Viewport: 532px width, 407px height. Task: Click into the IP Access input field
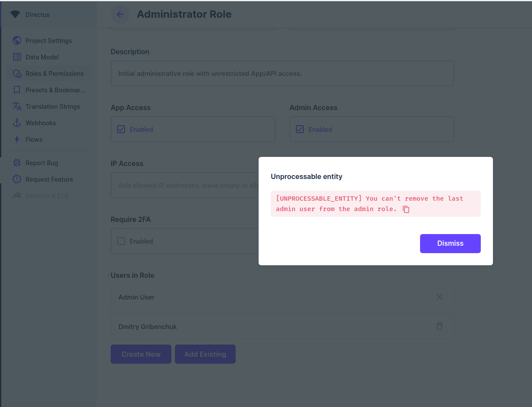pos(195,185)
